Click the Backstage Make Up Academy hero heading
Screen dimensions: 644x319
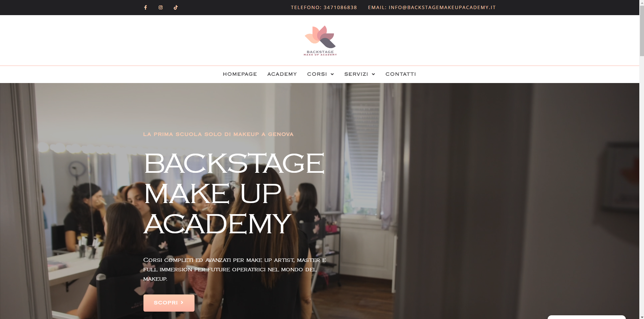234,194
